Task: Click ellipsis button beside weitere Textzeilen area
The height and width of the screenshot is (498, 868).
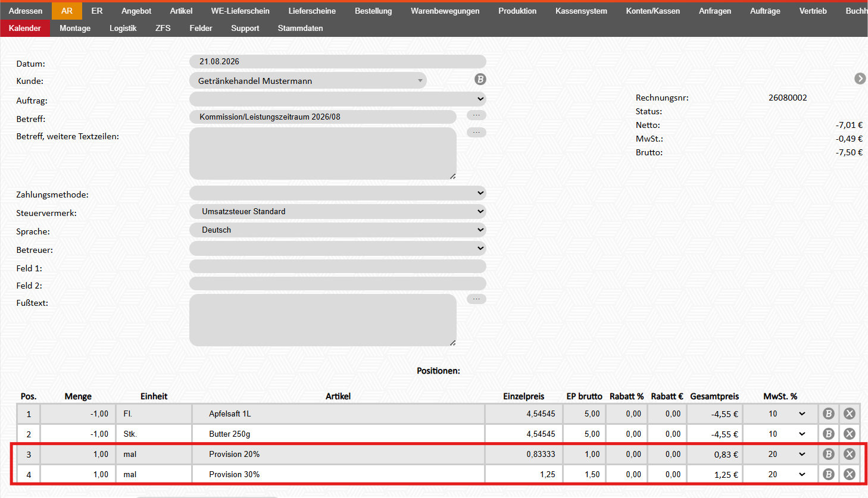Action: coord(476,133)
